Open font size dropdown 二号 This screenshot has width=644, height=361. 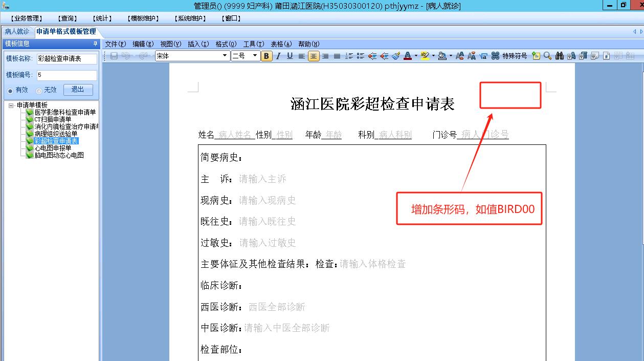(255, 56)
